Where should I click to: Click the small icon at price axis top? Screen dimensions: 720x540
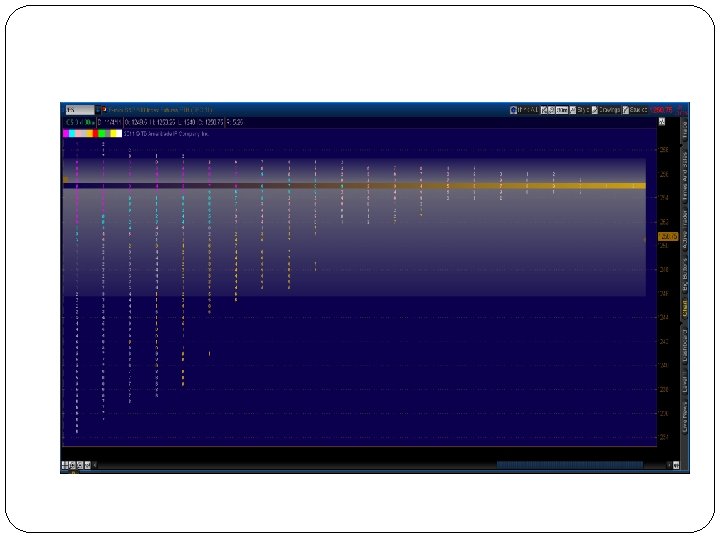[x=662, y=122]
